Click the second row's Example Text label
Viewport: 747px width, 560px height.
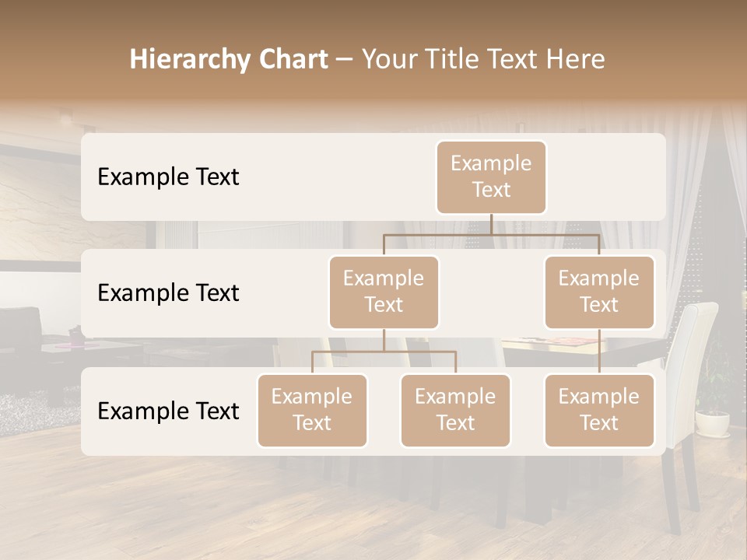(168, 292)
